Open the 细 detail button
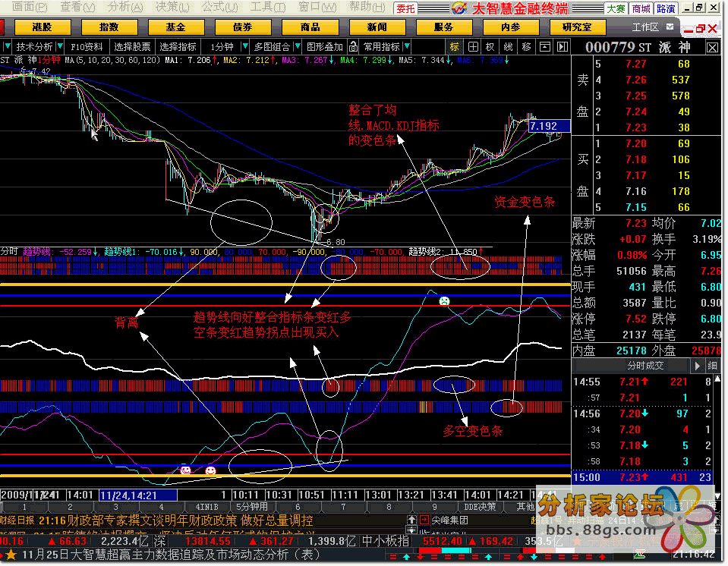This screenshot has width=728, height=566. [x=712, y=366]
